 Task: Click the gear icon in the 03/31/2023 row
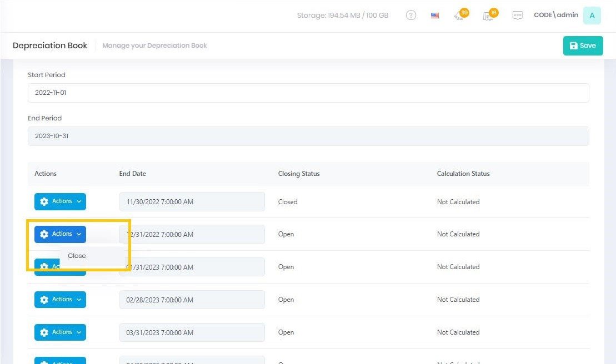44,333
